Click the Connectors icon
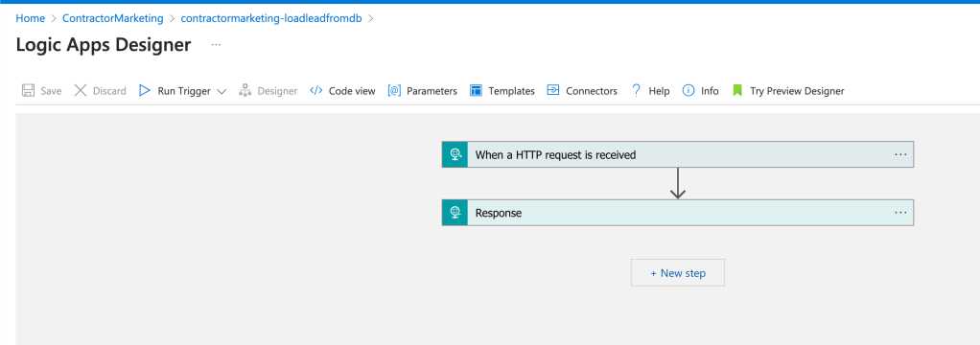Image resolution: width=980 pixels, height=345 pixels. 553,91
